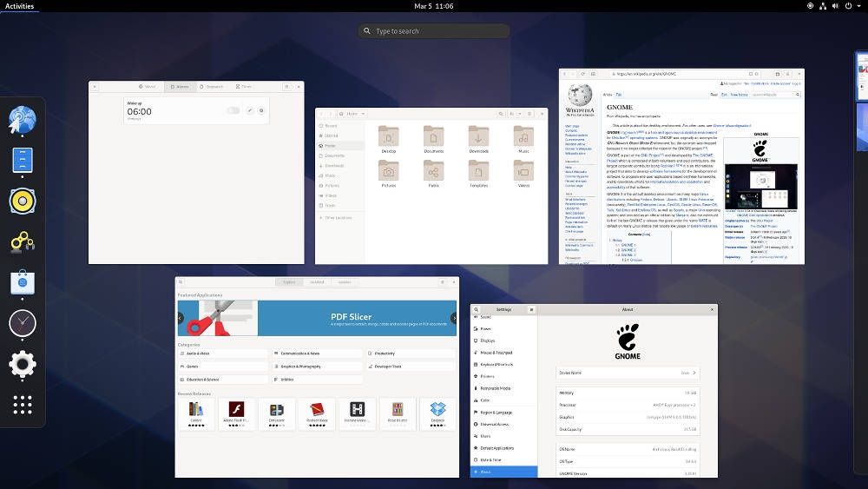Open Settings gear icon in the dock

(x=23, y=364)
